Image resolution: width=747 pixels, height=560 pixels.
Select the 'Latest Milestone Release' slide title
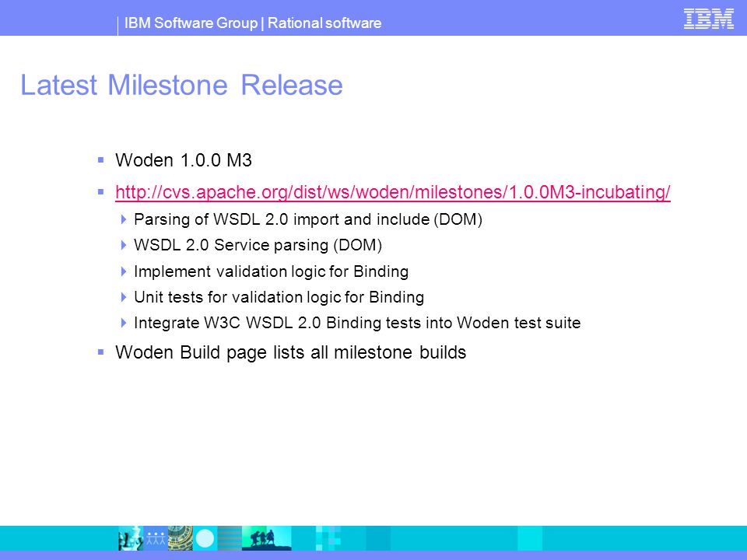[181, 86]
